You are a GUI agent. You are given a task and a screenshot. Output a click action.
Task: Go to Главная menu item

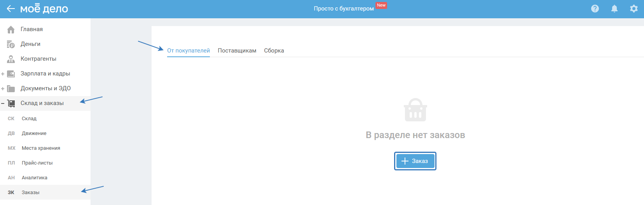tap(31, 29)
